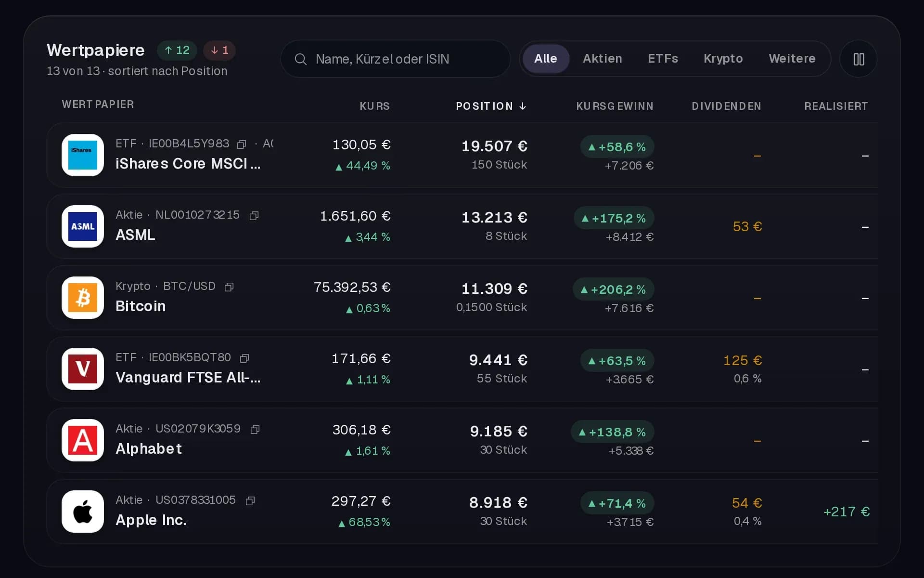Copy the iShares ISIN IE00B4L5Y983
The image size is (924, 578).
click(x=242, y=144)
